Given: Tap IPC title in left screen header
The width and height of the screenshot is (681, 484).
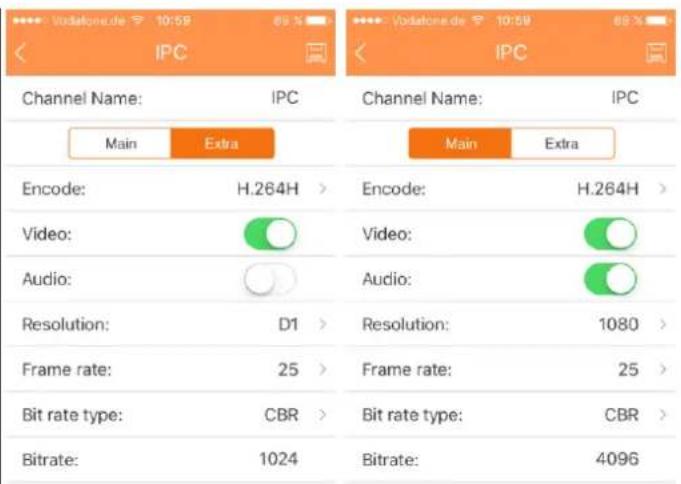Looking at the screenshot, I should (x=171, y=53).
